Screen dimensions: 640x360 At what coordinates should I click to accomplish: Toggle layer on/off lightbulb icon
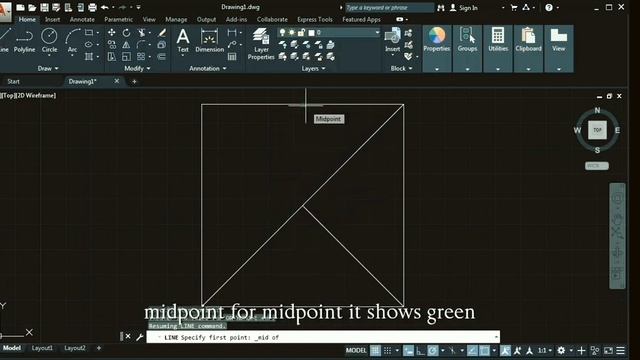click(x=282, y=33)
